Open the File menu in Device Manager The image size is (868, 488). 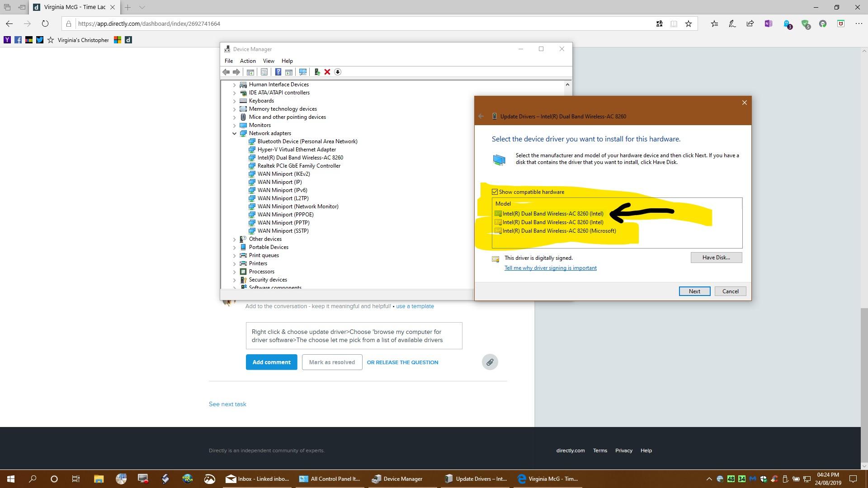229,61
